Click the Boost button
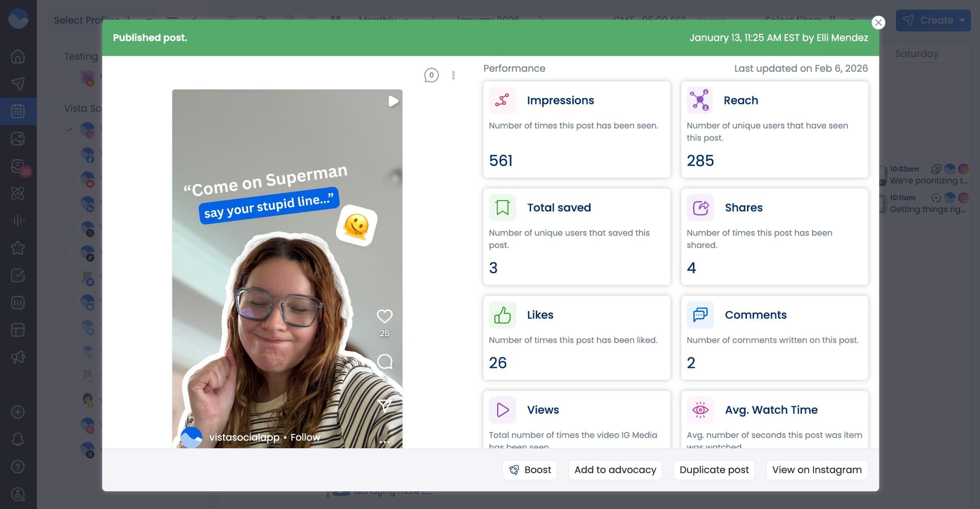980x509 pixels. point(530,470)
